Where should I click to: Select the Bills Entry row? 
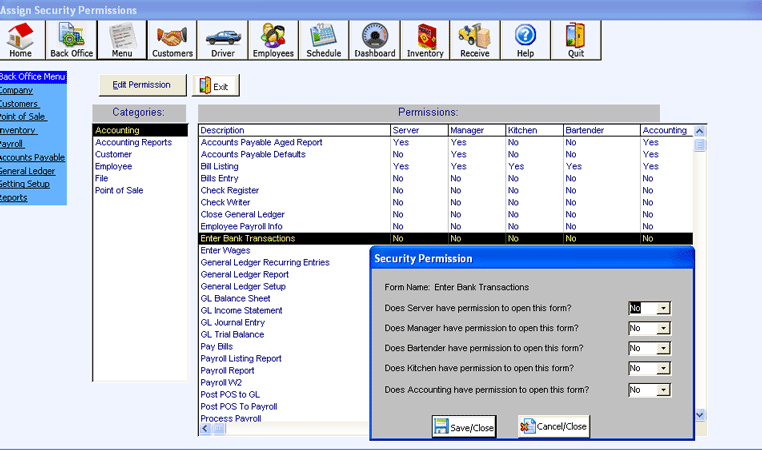[x=446, y=178]
